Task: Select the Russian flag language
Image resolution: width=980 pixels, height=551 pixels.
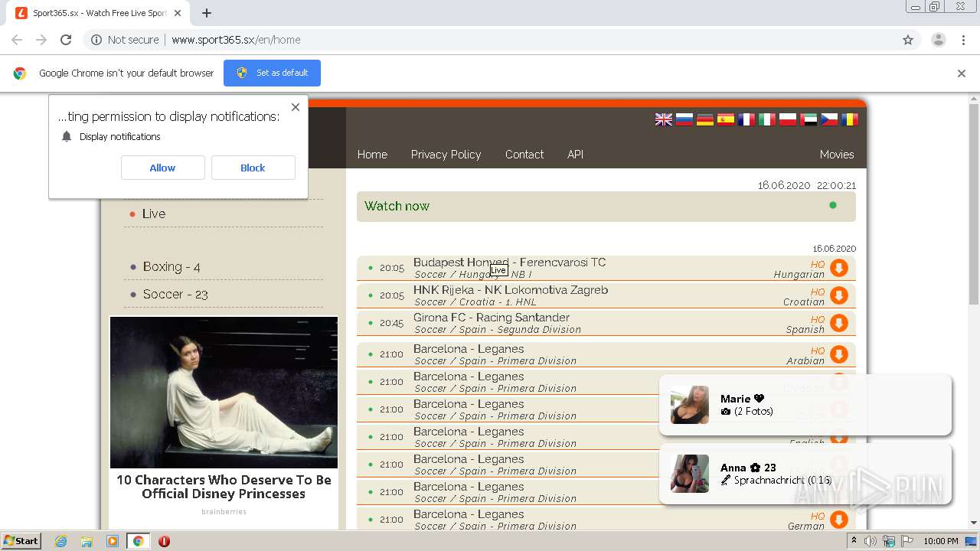Action: coord(684,119)
